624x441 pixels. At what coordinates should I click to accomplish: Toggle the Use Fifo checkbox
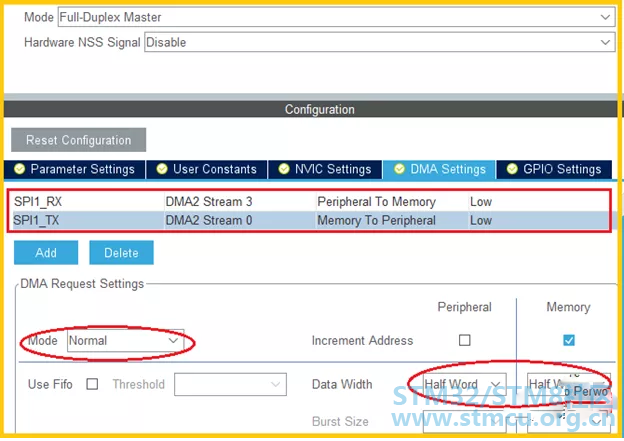92,384
